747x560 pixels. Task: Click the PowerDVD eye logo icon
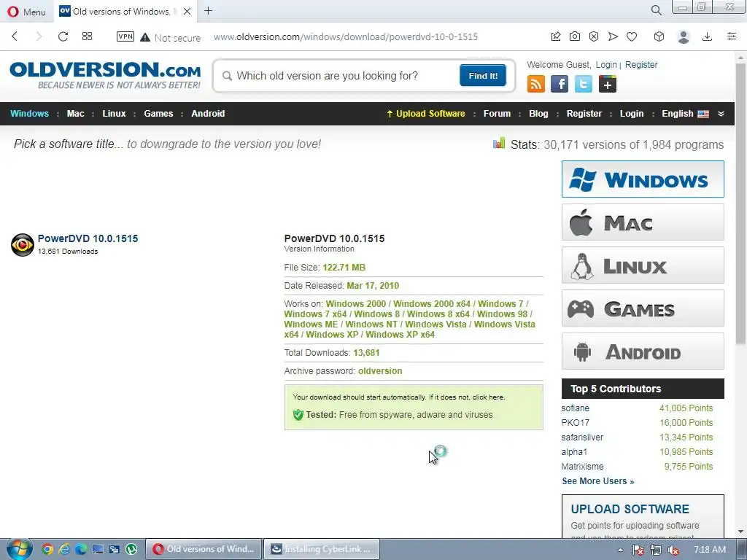coord(23,245)
